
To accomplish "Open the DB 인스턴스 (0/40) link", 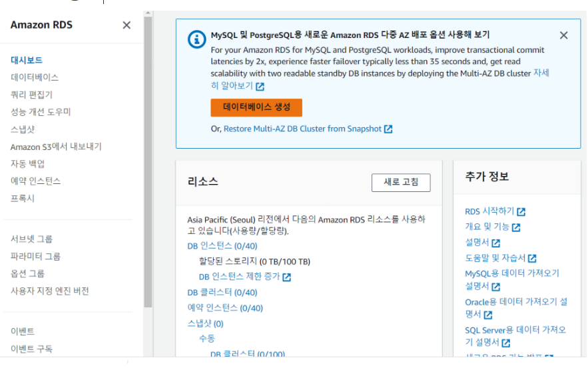I will [x=222, y=246].
